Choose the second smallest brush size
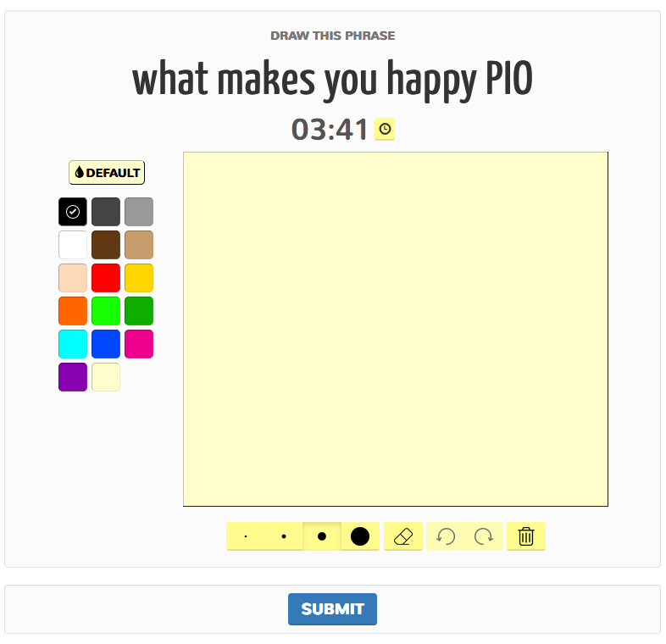Screen dimensions: 666x644 (284, 536)
